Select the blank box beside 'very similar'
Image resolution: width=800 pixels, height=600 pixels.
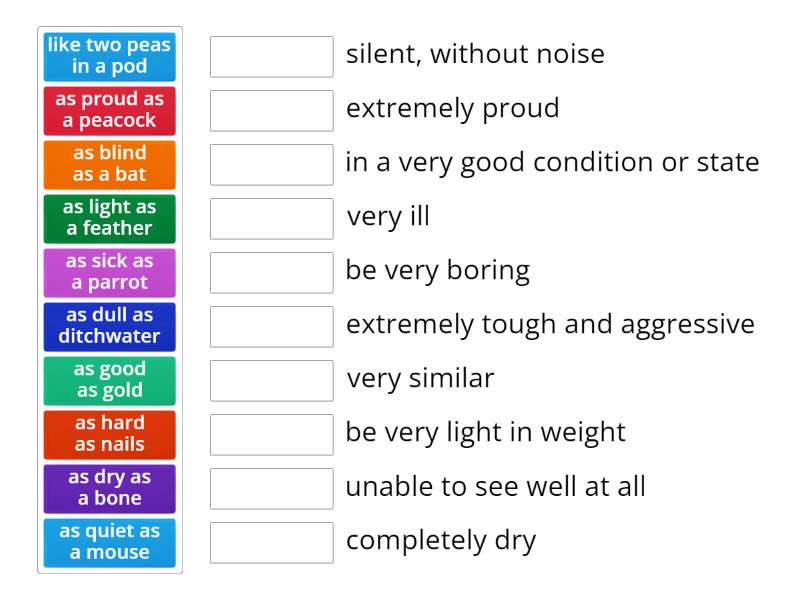pyautogui.click(x=272, y=381)
